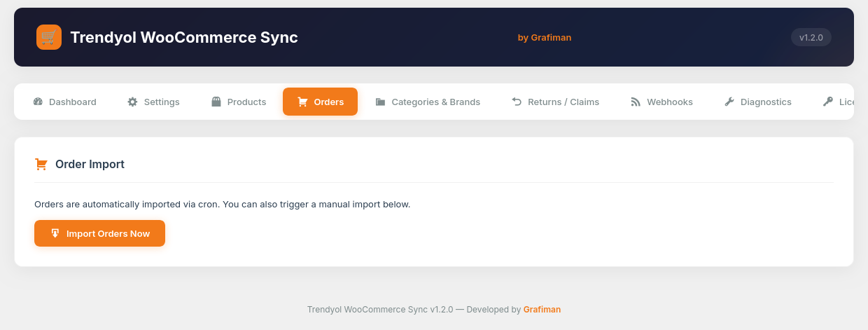Viewport: 868px width, 330px height.
Task: Click the v1.2.0 version badge
Action: tap(811, 37)
